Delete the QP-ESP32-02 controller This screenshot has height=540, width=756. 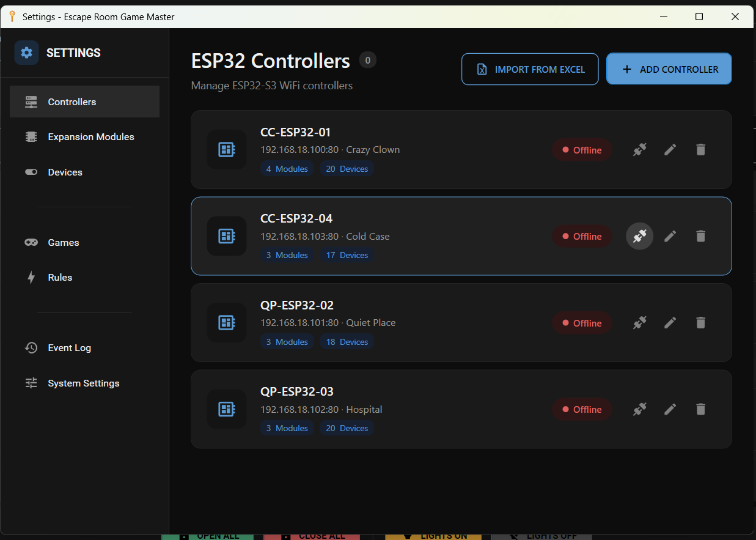[x=700, y=322]
